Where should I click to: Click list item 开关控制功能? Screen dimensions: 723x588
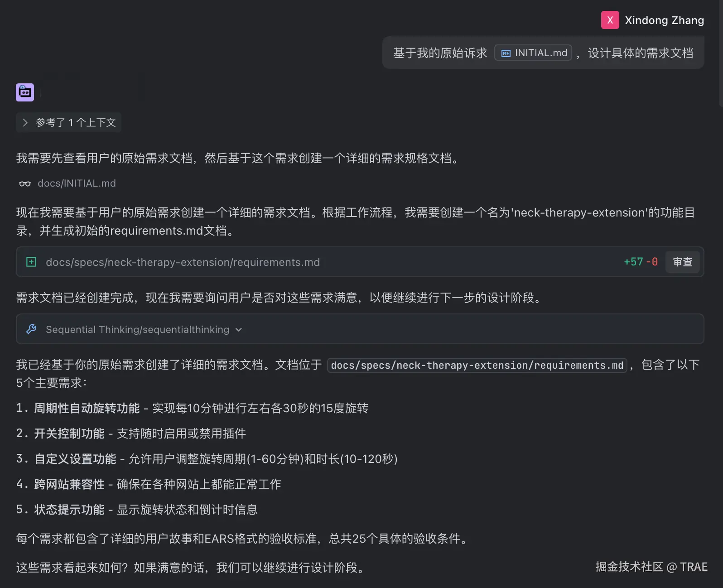click(69, 434)
